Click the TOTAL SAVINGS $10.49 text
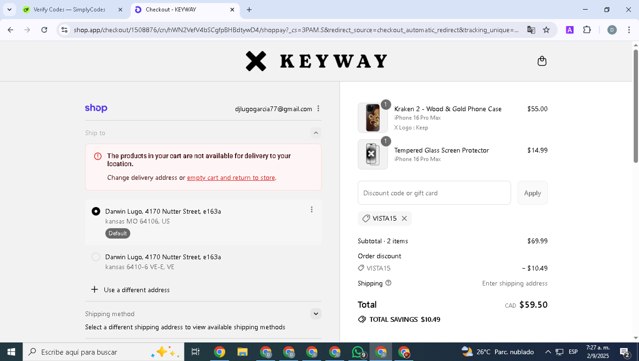 point(405,319)
